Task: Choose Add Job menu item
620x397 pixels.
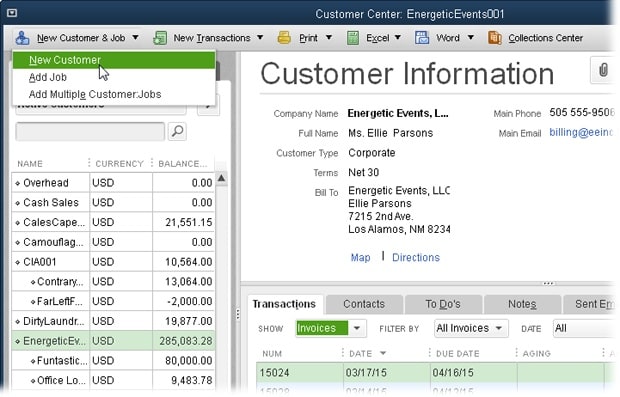Action: (114, 77)
